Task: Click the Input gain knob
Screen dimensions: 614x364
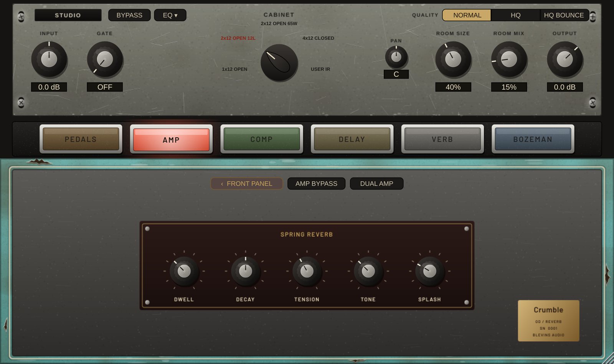Action: [x=49, y=59]
